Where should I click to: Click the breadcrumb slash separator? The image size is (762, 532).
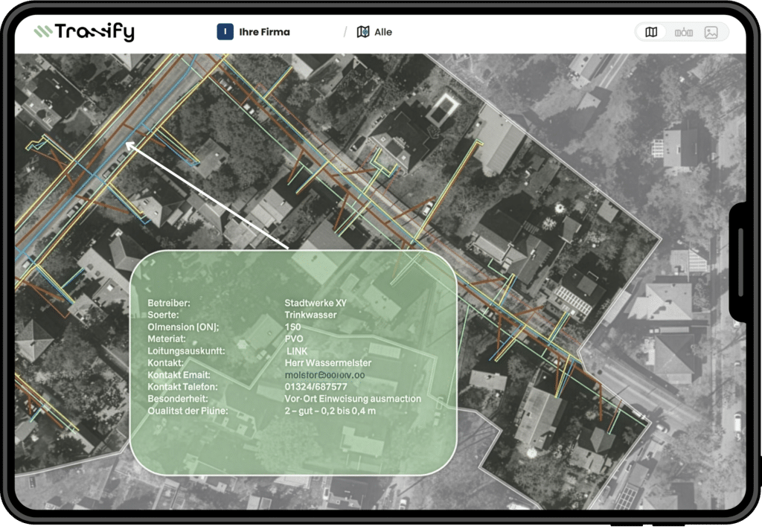tap(345, 32)
